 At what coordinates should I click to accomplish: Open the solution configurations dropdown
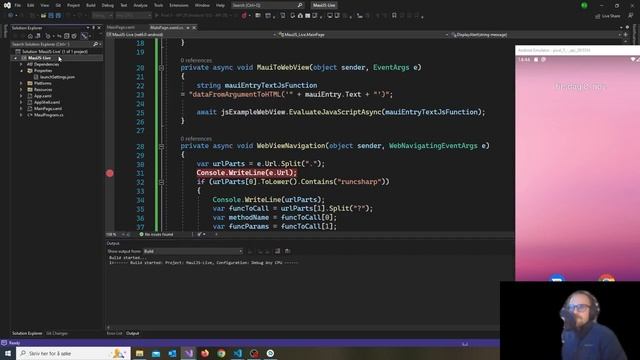(102, 16)
